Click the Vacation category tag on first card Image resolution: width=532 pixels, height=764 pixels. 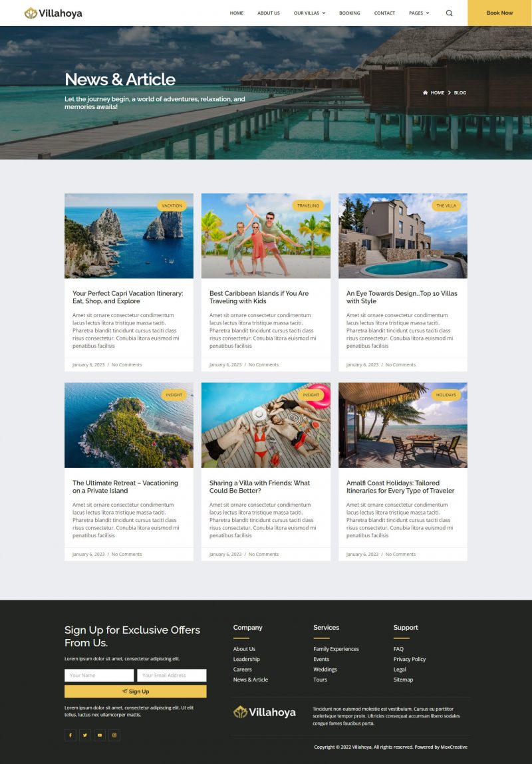click(172, 205)
